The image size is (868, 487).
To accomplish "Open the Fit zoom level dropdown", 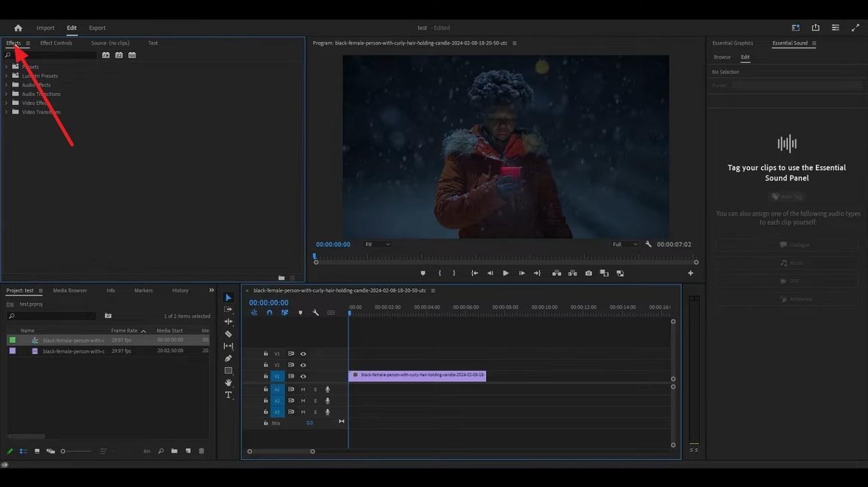I will (377, 244).
